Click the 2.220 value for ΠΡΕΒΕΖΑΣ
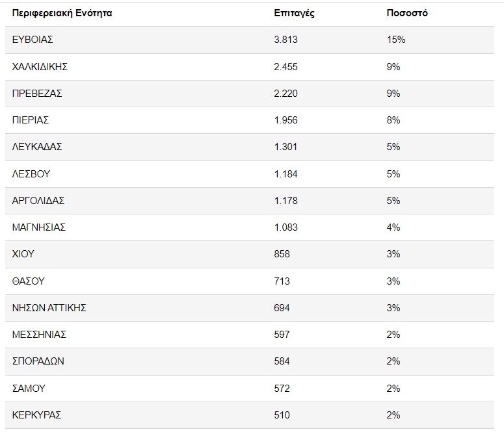504x436 pixels. click(x=286, y=93)
